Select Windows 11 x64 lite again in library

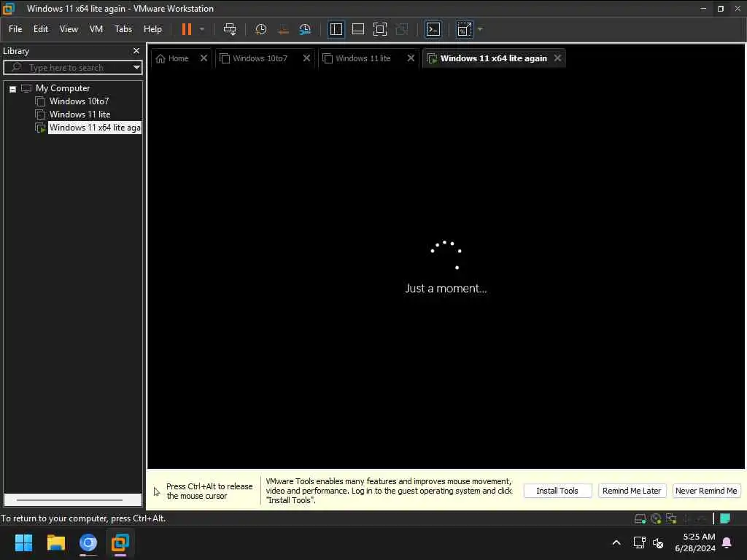point(94,128)
